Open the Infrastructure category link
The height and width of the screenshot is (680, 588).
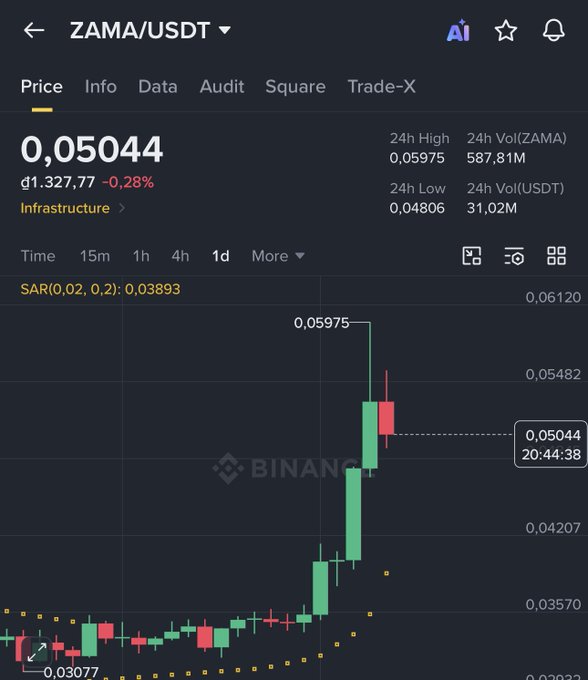coord(65,208)
